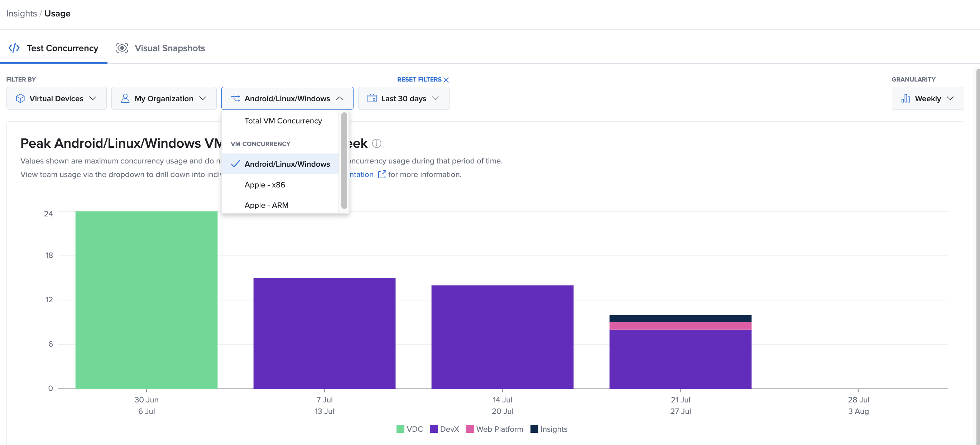Click the X icon next to Reset Filters
This screenshot has width=980, height=445.
click(x=446, y=80)
